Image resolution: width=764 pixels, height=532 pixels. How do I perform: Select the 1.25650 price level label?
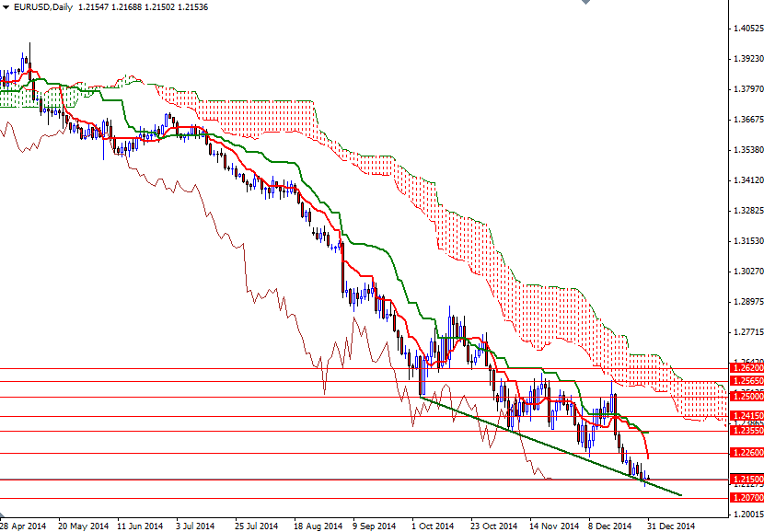pyautogui.click(x=747, y=378)
